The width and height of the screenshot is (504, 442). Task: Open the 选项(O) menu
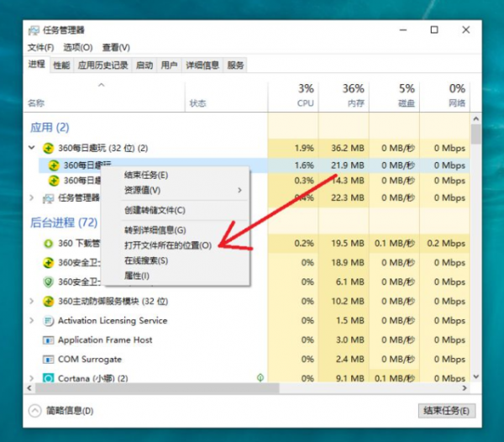click(x=78, y=48)
